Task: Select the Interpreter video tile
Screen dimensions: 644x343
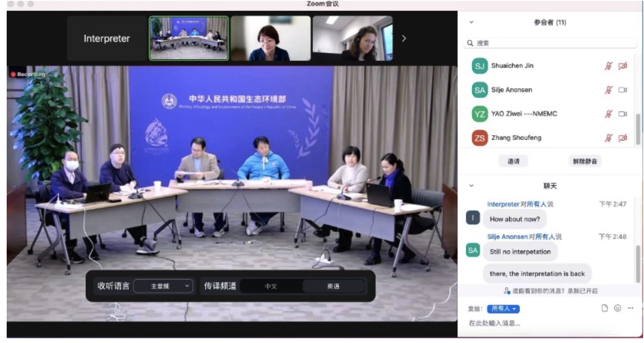Action: click(x=107, y=38)
